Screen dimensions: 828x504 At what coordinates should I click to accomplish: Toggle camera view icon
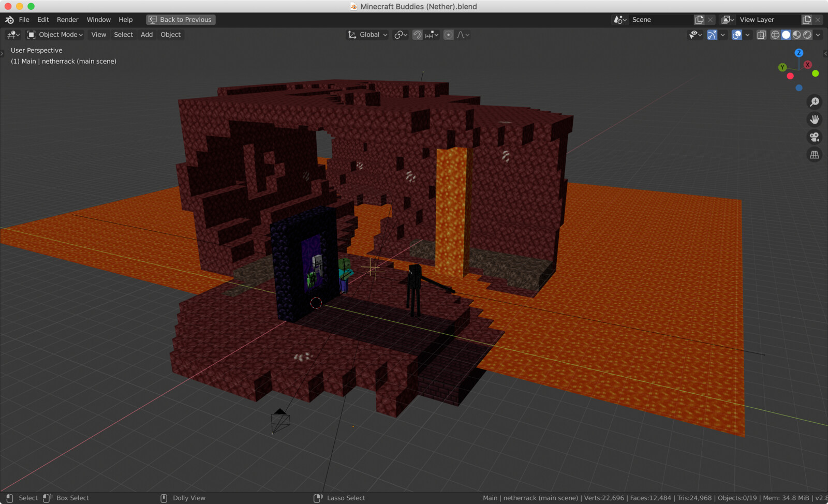point(815,137)
